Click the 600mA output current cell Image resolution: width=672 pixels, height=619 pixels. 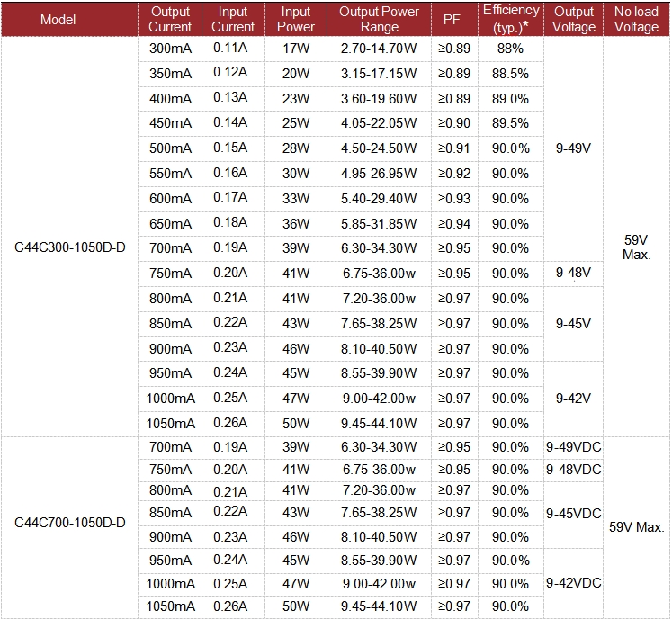[x=171, y=199]
